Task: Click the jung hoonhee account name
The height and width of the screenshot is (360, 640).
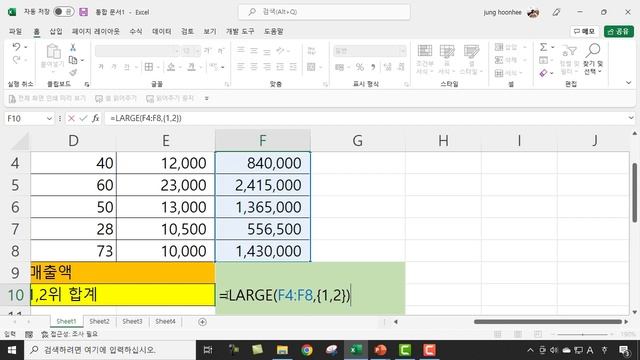Action: coord(502,12)
